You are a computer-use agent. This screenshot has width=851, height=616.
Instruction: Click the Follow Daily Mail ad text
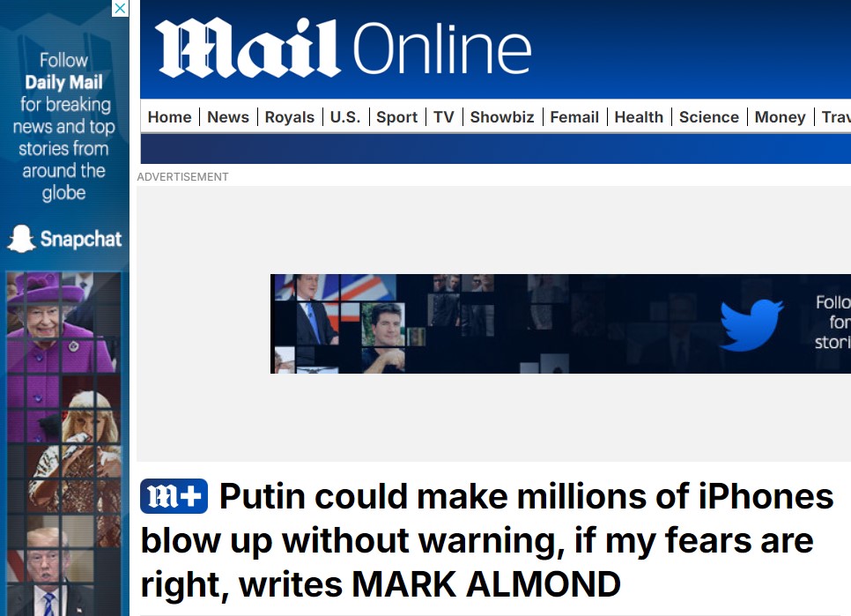(64, 126)
